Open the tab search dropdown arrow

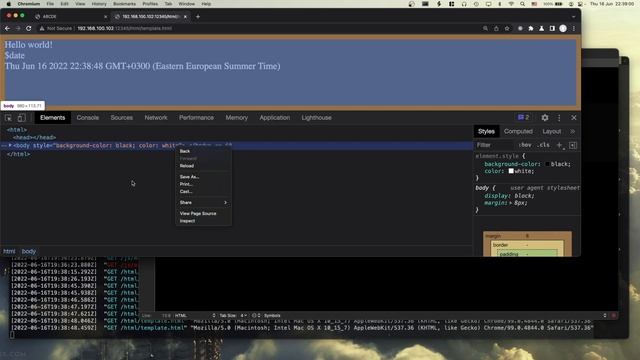click(x=573, y=17)
